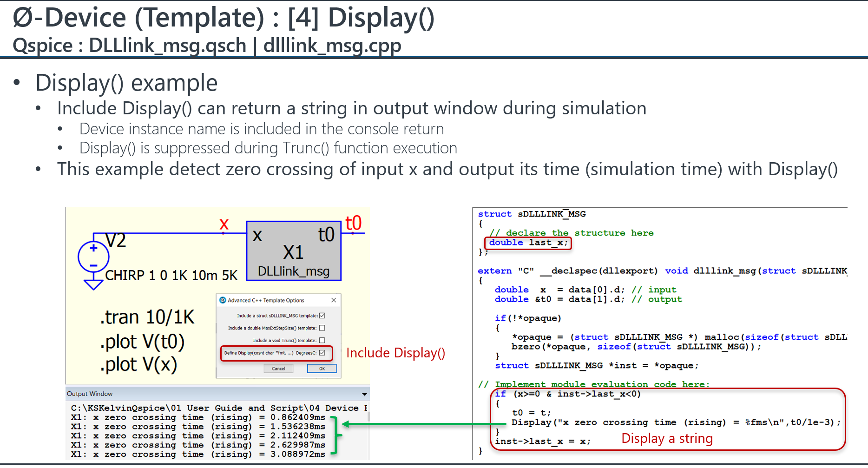Click the slide title 'Ø-Device (Template) : [4] Display()'

[224, 18]
